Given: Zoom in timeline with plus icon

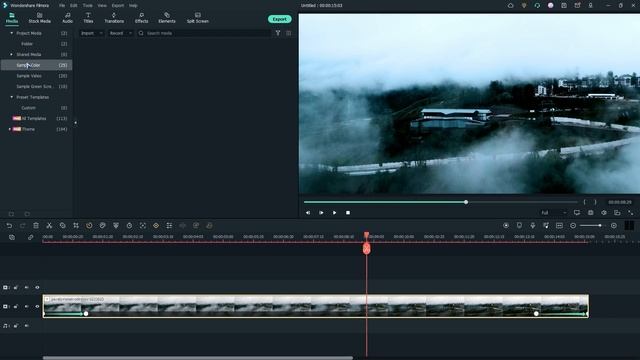Looking at the screenshot, I should (x=613, y=225).
